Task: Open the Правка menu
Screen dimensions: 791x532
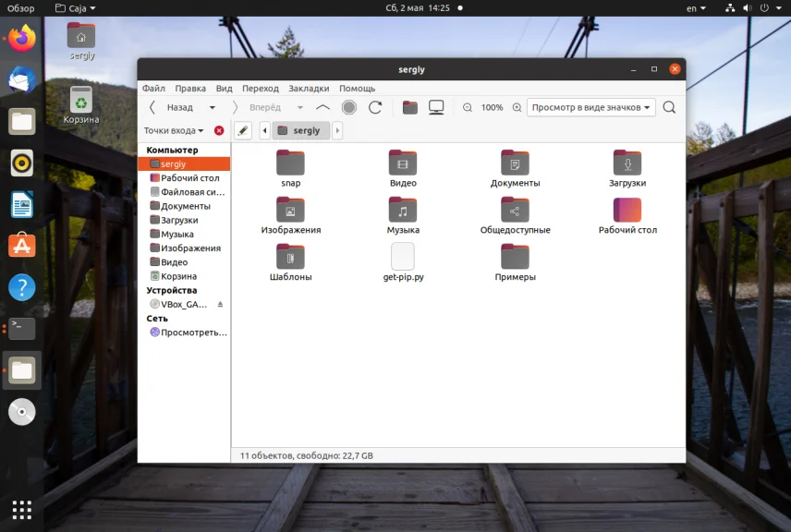Action: (x=190, y=89)
